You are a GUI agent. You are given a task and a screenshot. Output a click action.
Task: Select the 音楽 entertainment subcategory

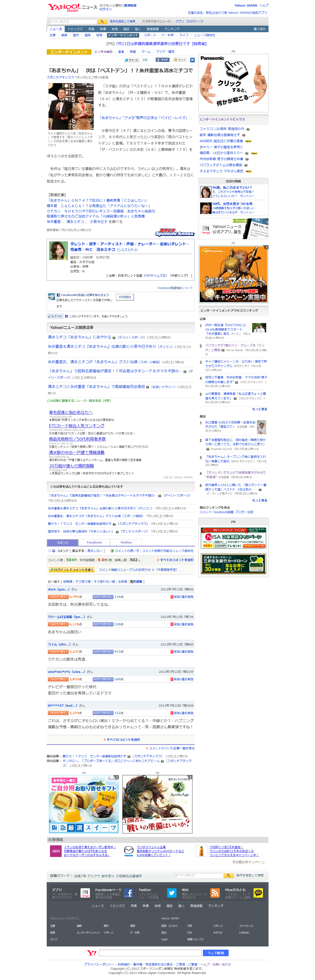point(121,52)
